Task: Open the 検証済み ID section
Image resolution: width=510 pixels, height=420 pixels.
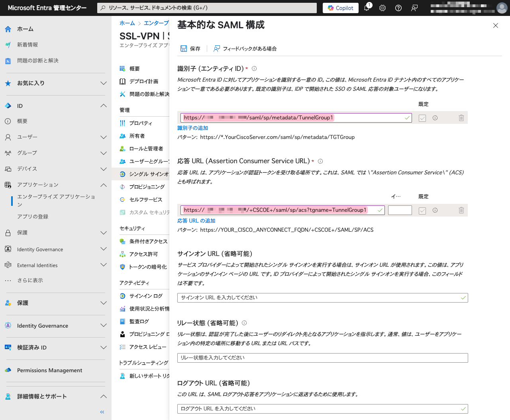Action: click(32, 348)
